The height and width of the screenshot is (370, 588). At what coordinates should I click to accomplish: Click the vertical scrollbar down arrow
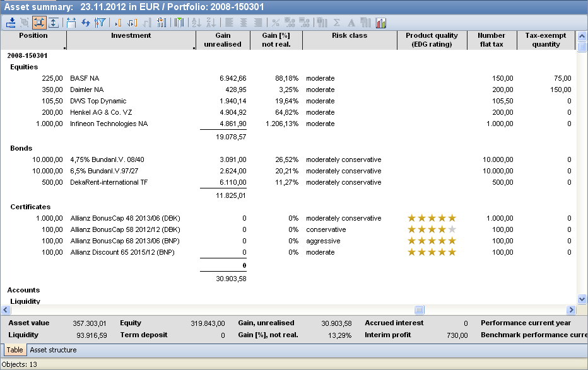coord(582,299)
